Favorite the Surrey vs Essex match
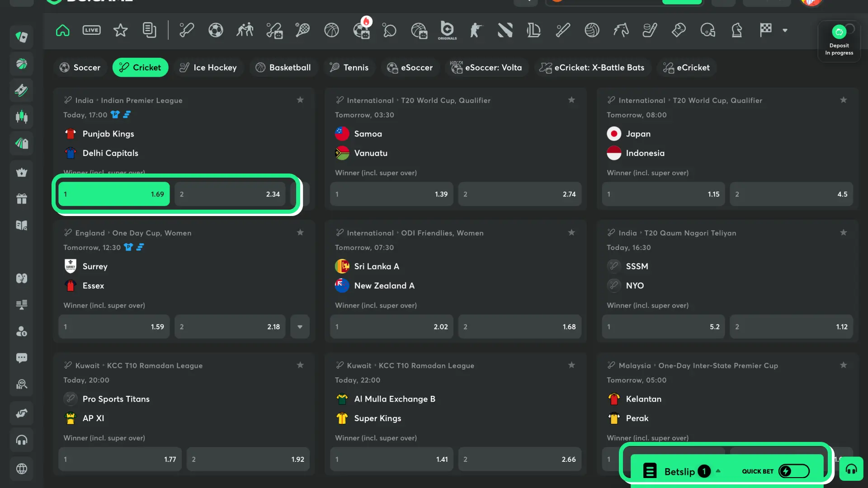The height and width of the screenshot is (488, 868). (x=300, y=232)
